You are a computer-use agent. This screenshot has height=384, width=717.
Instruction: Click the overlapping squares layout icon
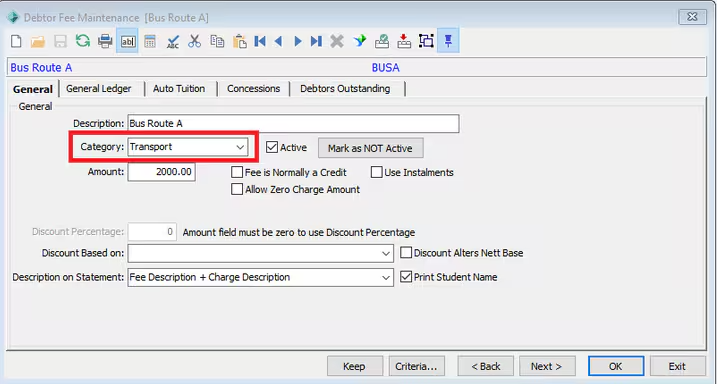tap(426, 41)
